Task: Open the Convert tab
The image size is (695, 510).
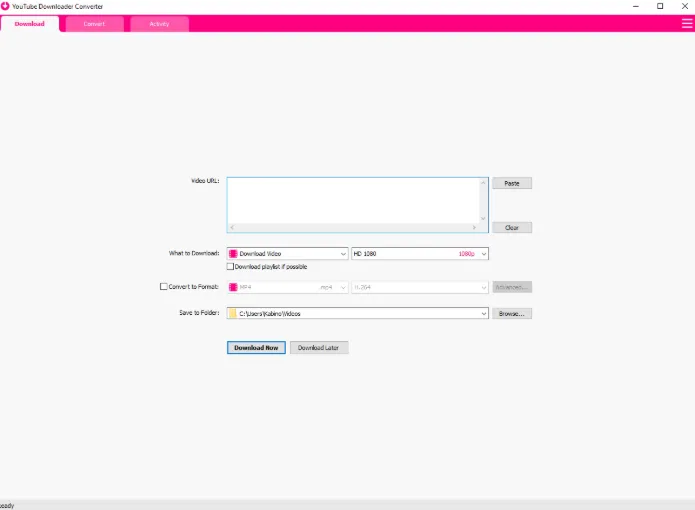Action: click(94, 24)
